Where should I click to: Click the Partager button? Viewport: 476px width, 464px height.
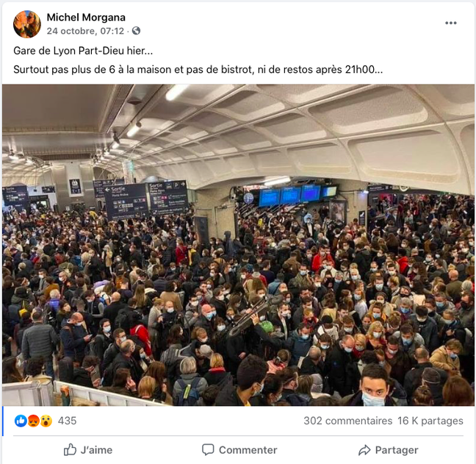389,450
